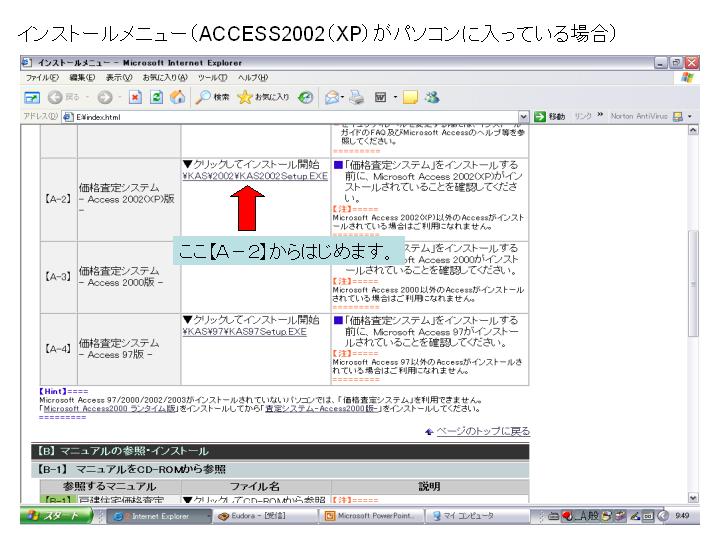The image size is (720, 540).
Task: Open ファイル(F) menu
Action: [x=42, y=78]
